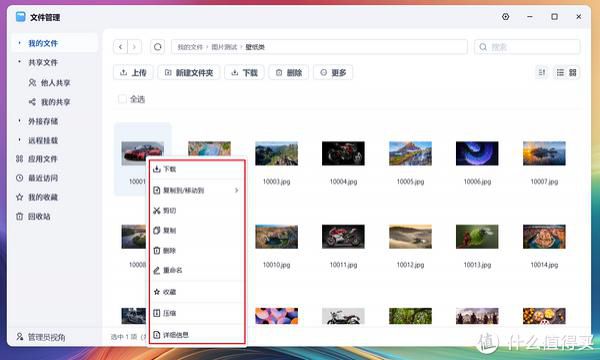Select 管理员视角 label at bottom left
Screen dimensions: 600x360
tap(46, 337)
